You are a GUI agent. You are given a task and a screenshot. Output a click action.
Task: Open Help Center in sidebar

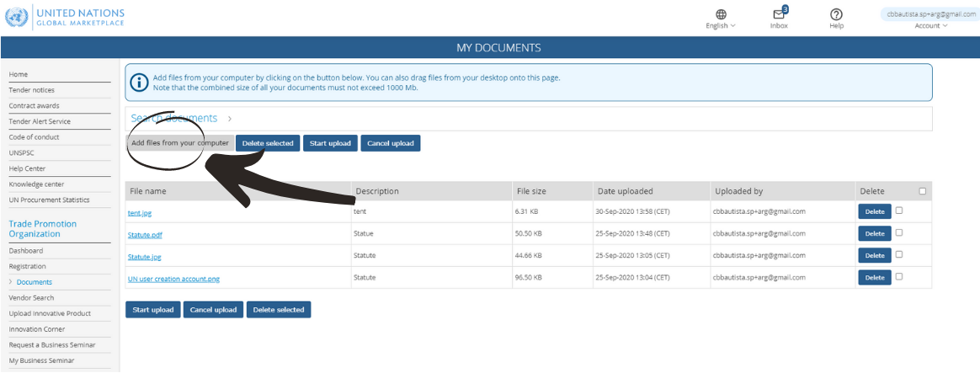27,168
